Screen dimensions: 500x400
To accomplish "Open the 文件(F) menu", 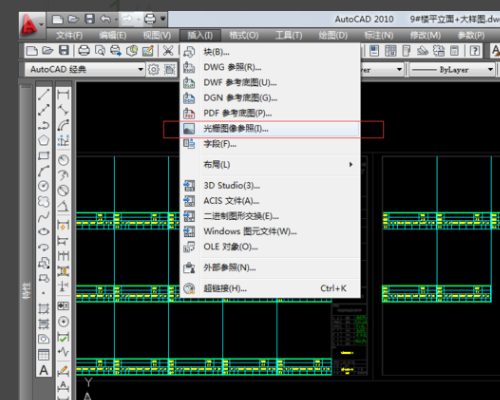I will click(69, 35).
